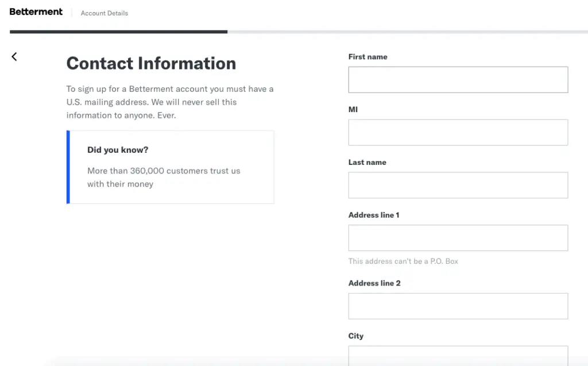Click the First name field label
Screen dimensions: 588x366
(367, 56)
